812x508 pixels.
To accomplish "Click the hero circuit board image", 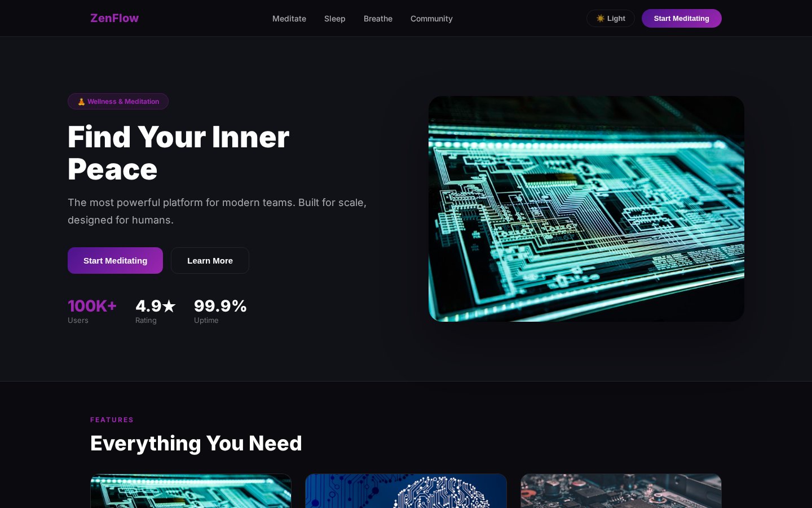I will point(586,209).
